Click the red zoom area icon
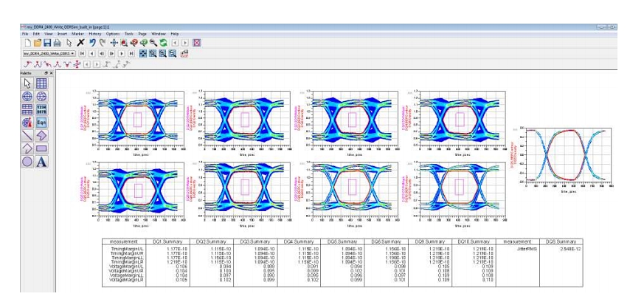 (x=124, y=43)
